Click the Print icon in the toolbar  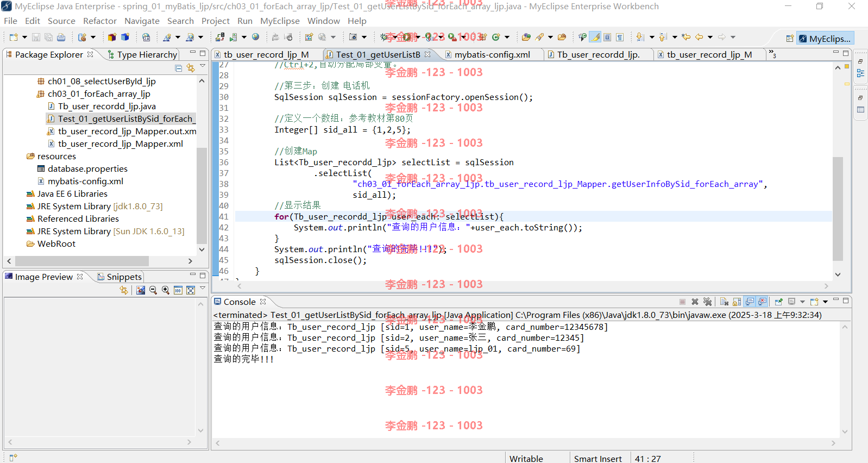[61, 37]
